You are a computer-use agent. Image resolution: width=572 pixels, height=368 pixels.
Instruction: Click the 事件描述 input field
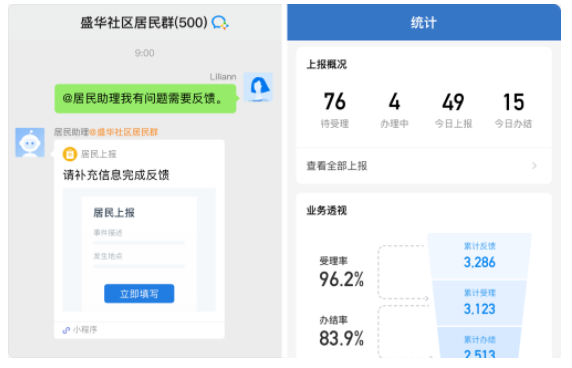click(139, 236)
